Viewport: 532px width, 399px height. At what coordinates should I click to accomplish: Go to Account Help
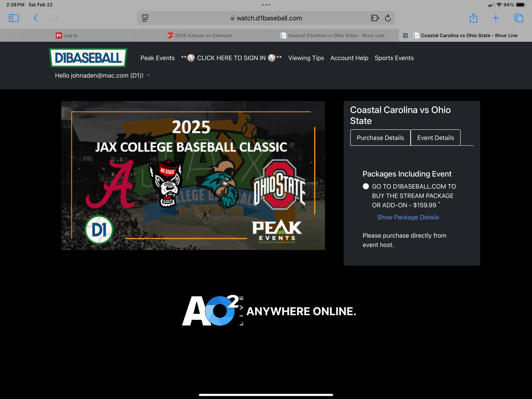point(349,58)
